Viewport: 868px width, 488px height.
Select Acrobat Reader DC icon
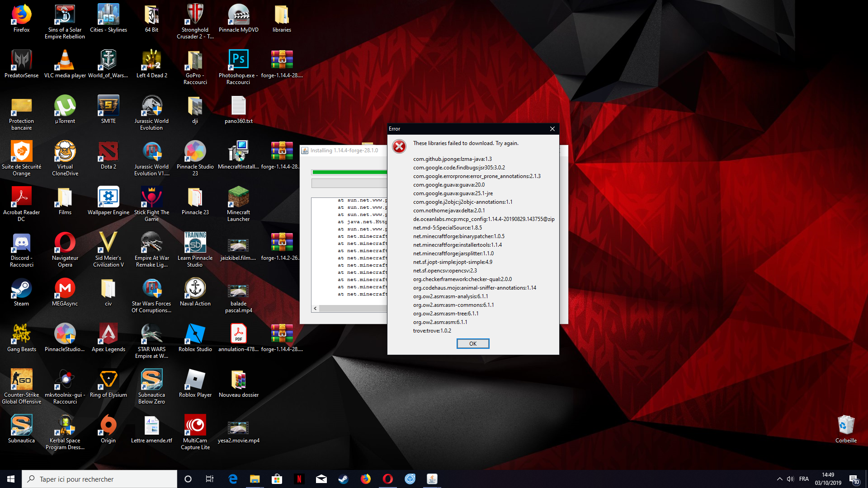pos(21,204)
